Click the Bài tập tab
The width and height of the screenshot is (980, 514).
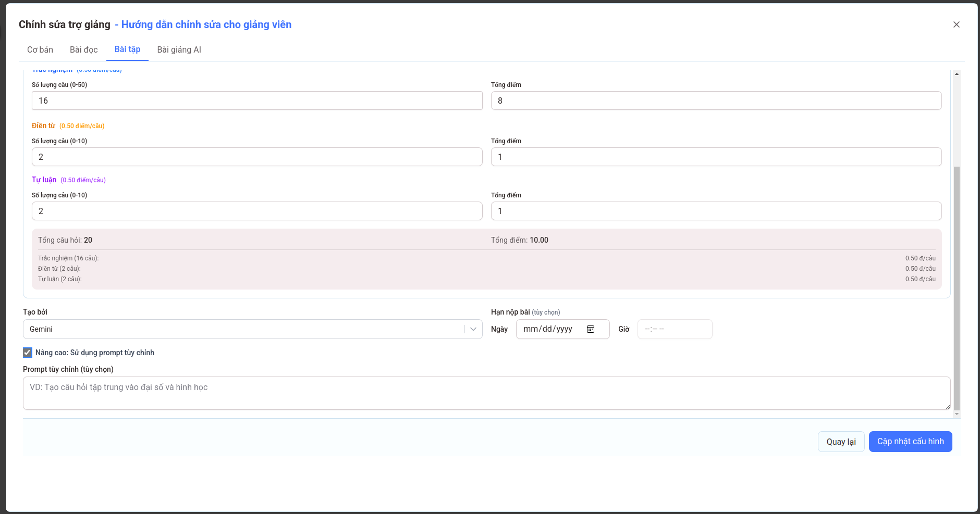[x=127, y=49]
